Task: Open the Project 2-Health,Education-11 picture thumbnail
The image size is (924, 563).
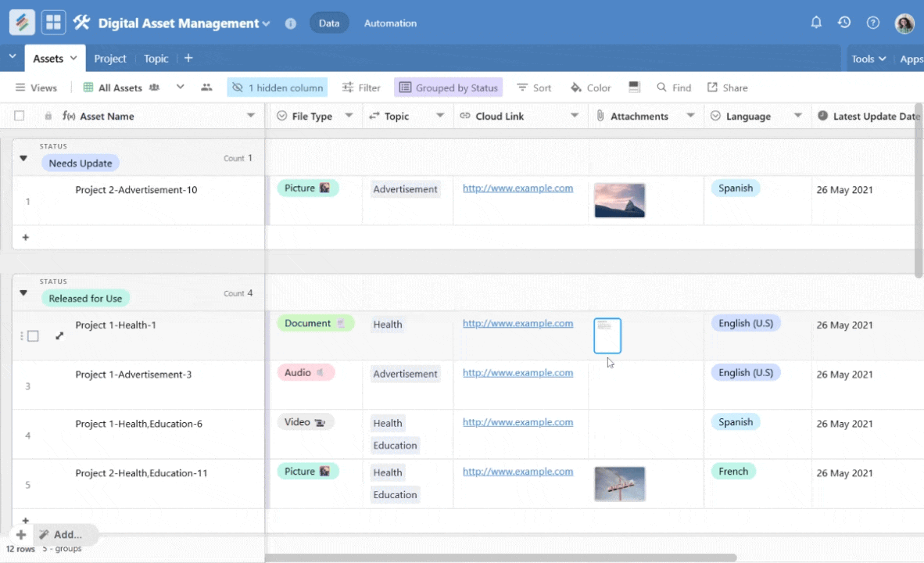Action: (619, 483)
